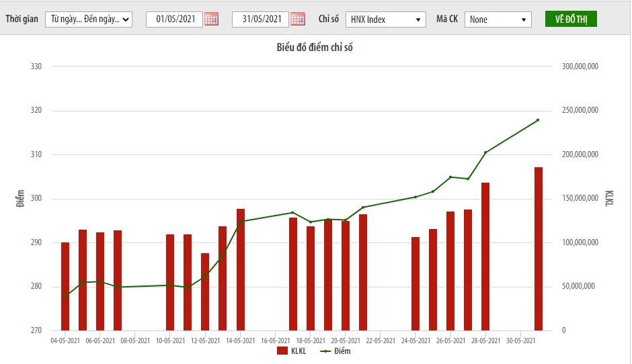The image size is (632, 364).
Task: Open calendar picker for start date 01/05/2021
Action: (211, 19)
